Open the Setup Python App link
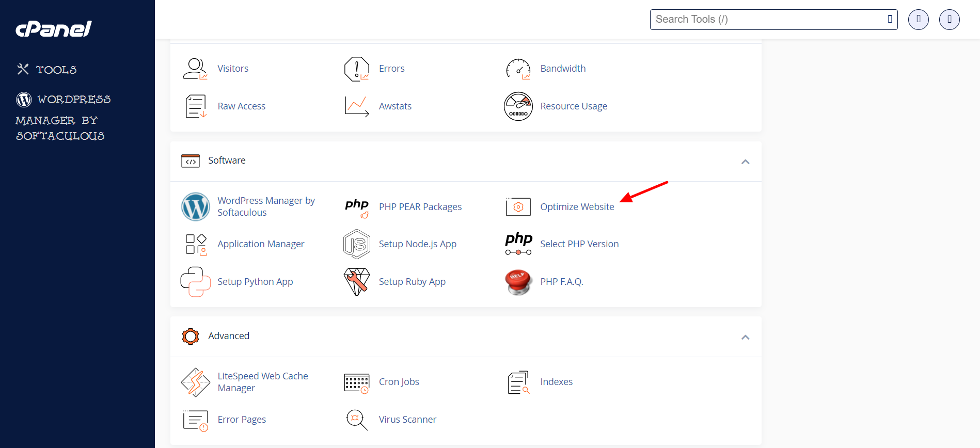 click(x=255, y=282)
